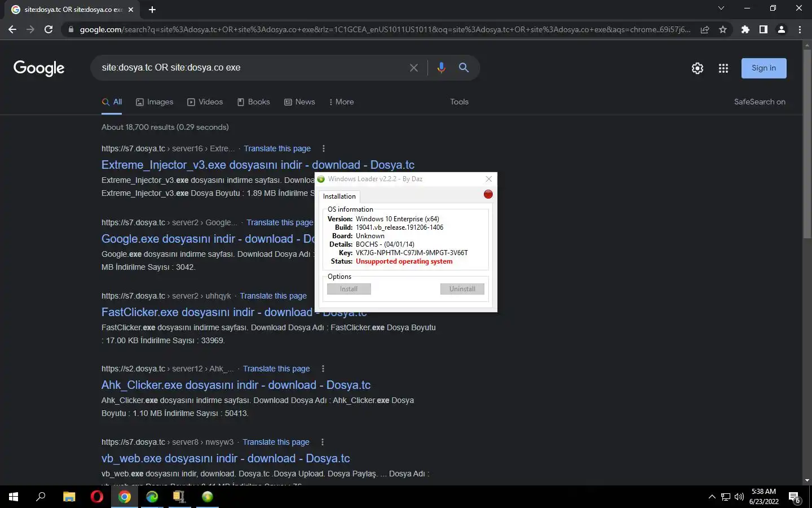Image resolution: width=812 pixels, height=508 pixels.
Task: Switch to Videos results tab
Action: click(205, 102)
